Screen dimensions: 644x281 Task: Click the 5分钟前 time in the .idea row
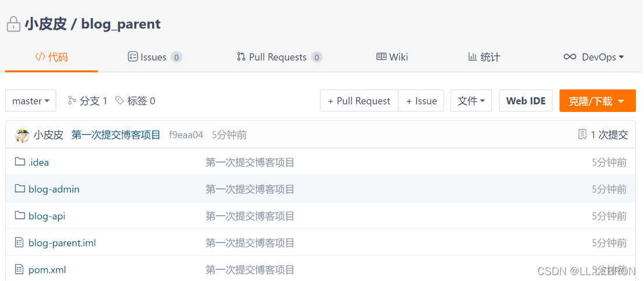(610, 162)
